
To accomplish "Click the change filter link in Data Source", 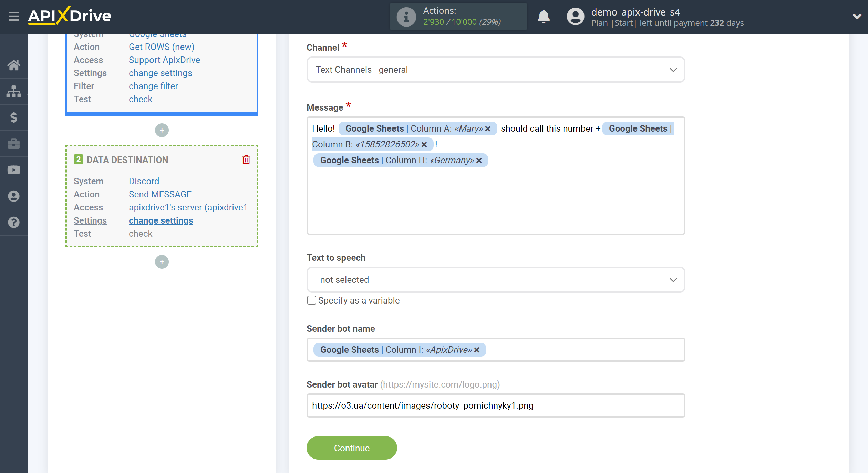I will [x=153, y=86].
